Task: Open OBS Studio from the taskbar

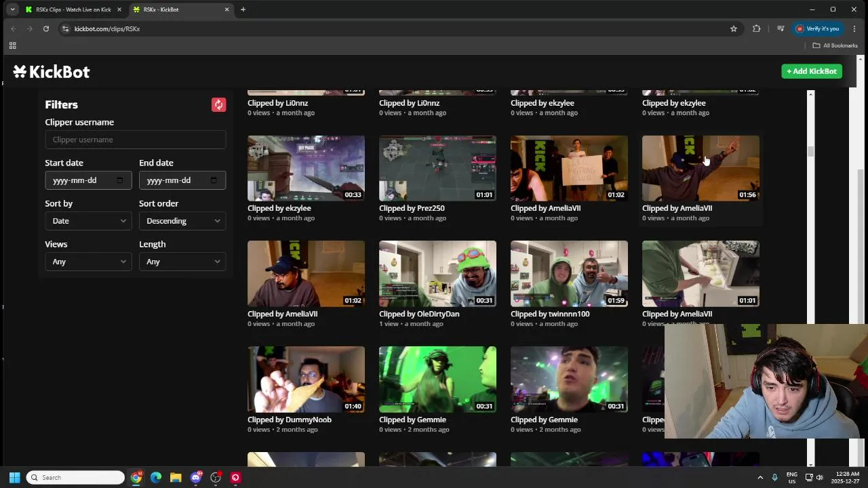Action: (x=216, y=477)
